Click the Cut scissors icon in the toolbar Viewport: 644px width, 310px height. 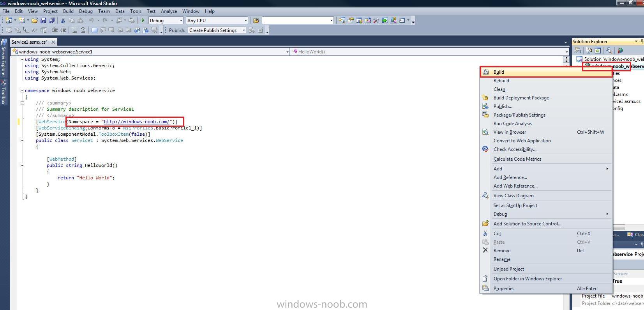tap(63, 20)
